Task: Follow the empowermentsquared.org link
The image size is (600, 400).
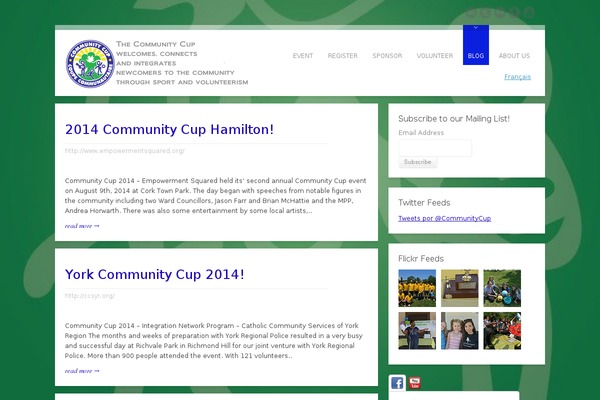Action: [x=125, y=151]
